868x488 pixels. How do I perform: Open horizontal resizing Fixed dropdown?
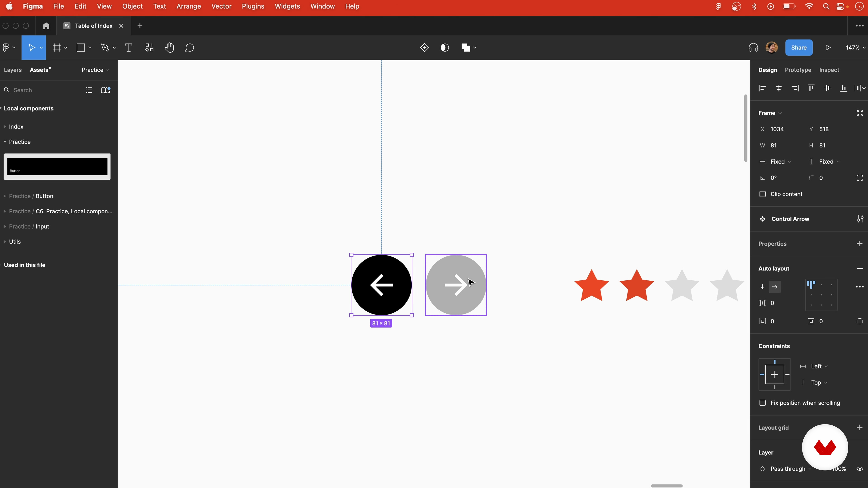click(x=781, y=162)
